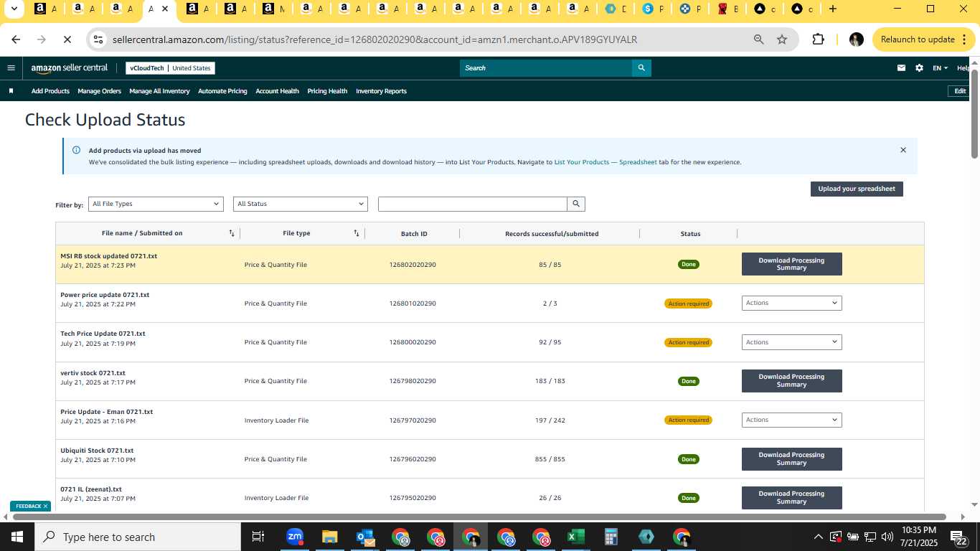The width and height of the screenshot is (980, 551).
Task: Close the FEEDBACK tag with its x
Action: pos(45,506)
